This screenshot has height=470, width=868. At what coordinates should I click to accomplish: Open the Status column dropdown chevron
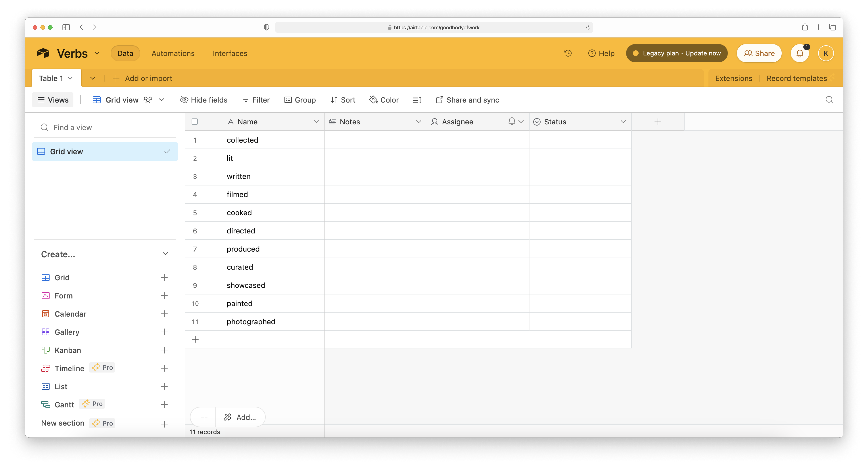pyautogui.click(x=623, y=122)
